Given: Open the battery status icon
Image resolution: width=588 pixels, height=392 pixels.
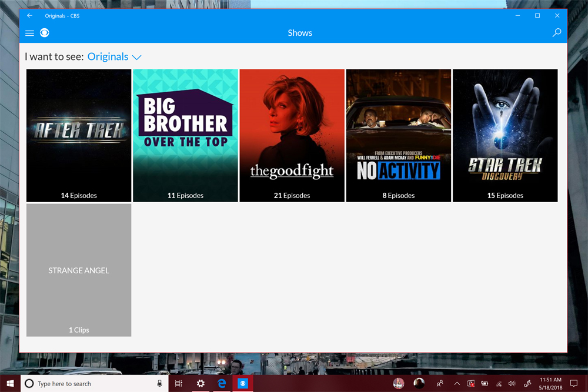Looking at the screenshot, I should (x=485, y=383).
